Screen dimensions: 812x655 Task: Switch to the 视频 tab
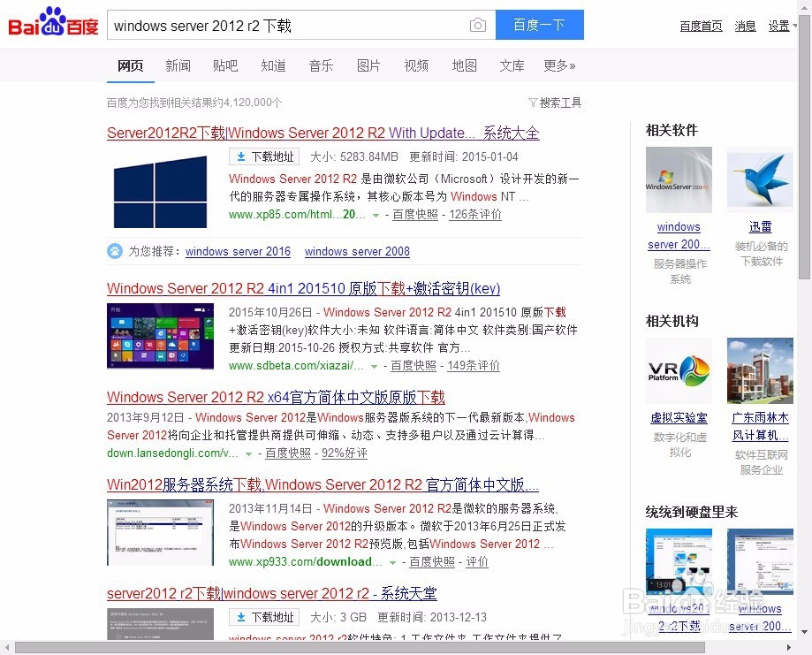(x=416, y=65)
